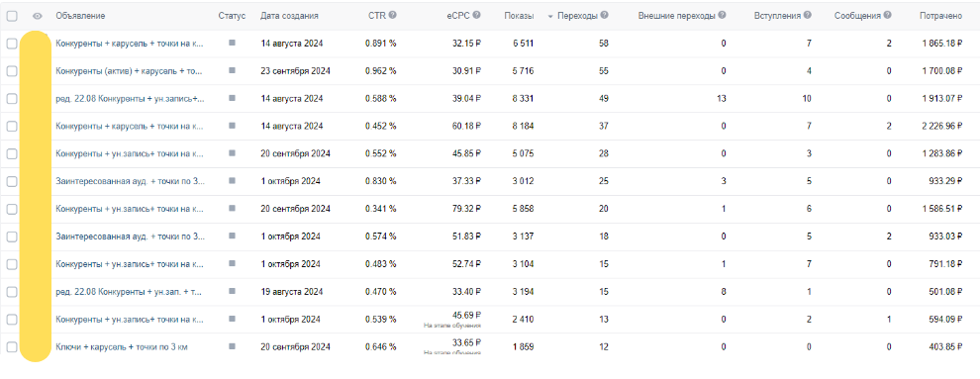This screenshot has height=379, width=980.
Task: Open the ad Конкуренты (актив) + карусель link
Action: [x=130, y=71]
